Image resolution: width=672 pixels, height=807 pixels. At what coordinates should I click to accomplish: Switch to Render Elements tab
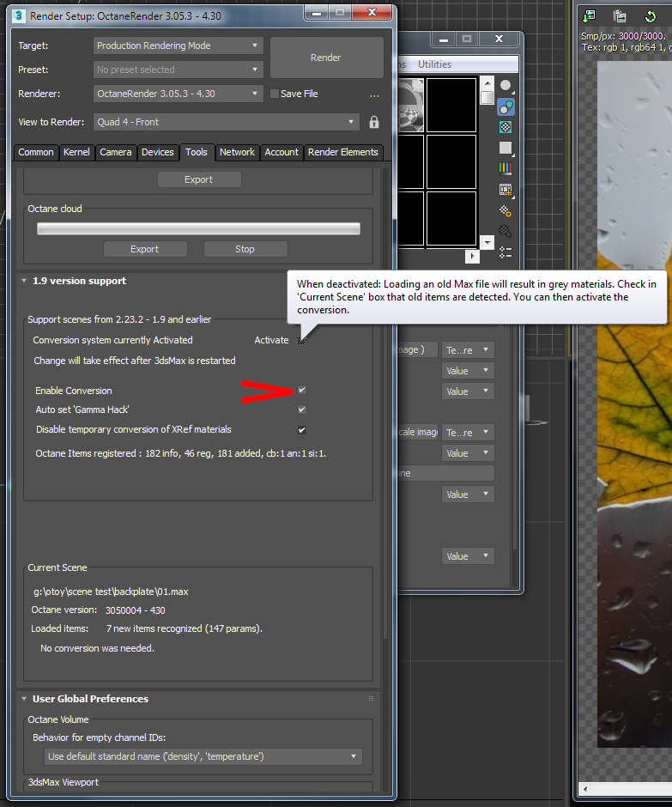342,152
